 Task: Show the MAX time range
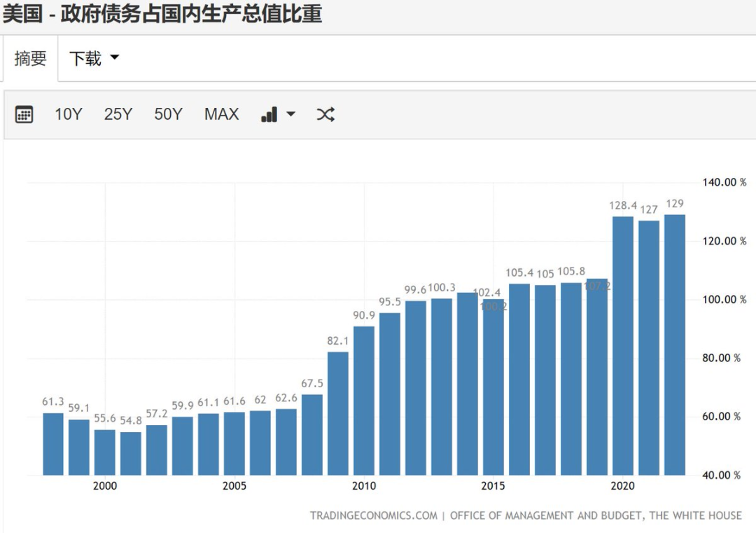click(x=221, y=114)
